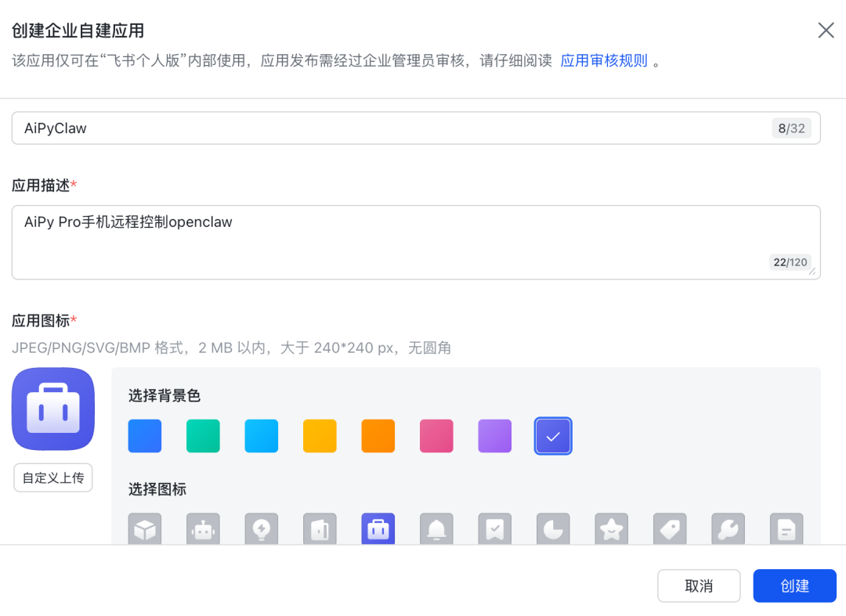Choose the star icon for the app
This screenshot has height=616, width=846.
(611, 528)
